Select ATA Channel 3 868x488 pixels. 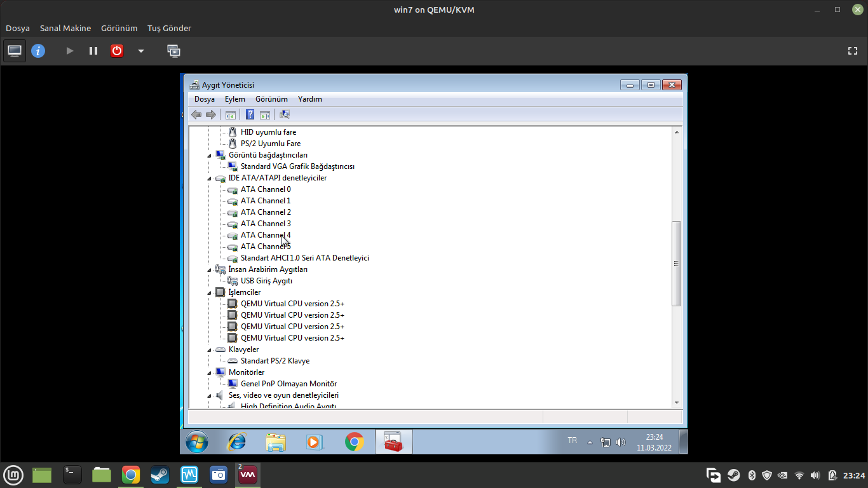tap(266, 224)
